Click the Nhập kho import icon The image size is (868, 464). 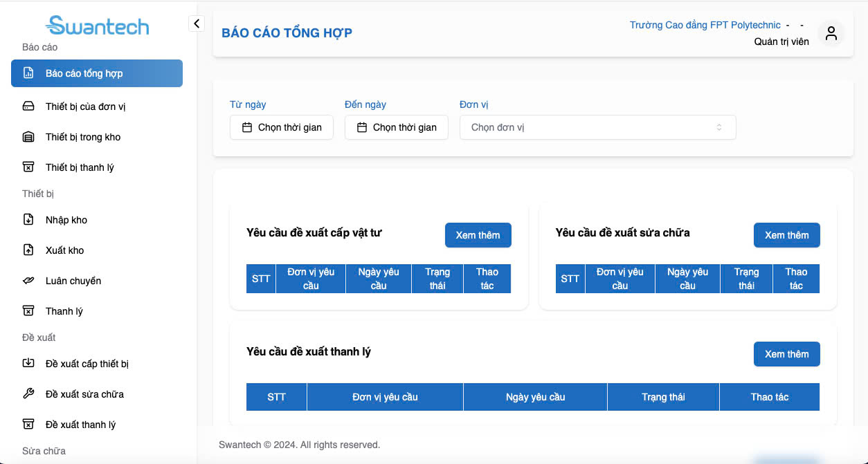click(28, 220)
